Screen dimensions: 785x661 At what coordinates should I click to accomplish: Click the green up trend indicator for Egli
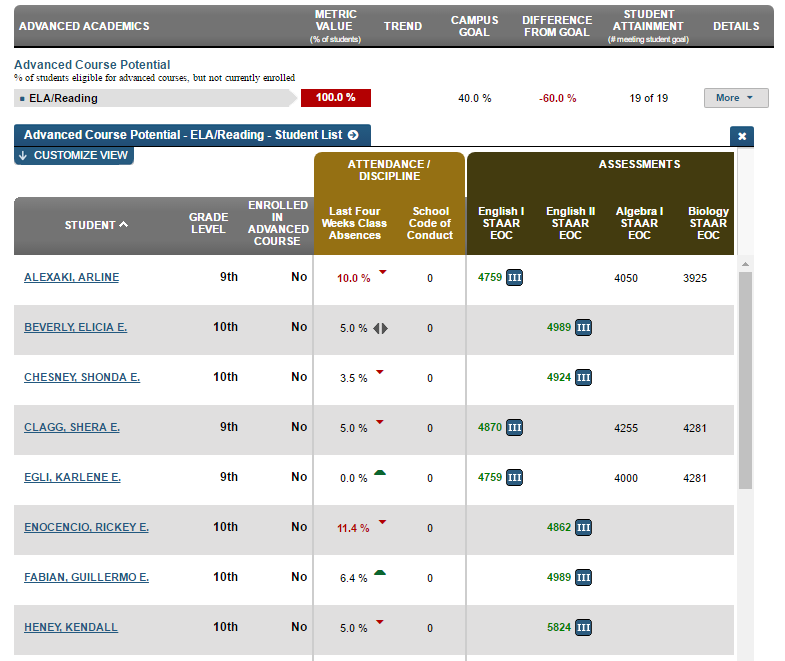point(380,472)
